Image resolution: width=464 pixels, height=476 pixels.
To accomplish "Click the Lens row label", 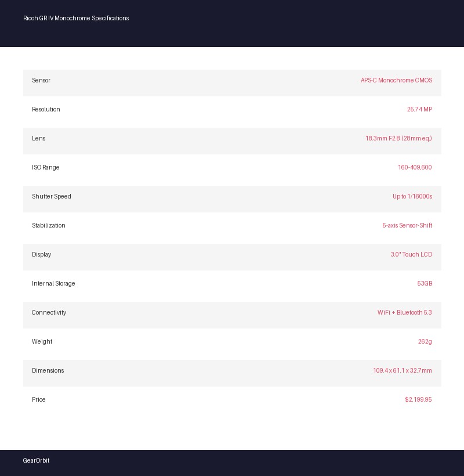I will coord(39,139).
